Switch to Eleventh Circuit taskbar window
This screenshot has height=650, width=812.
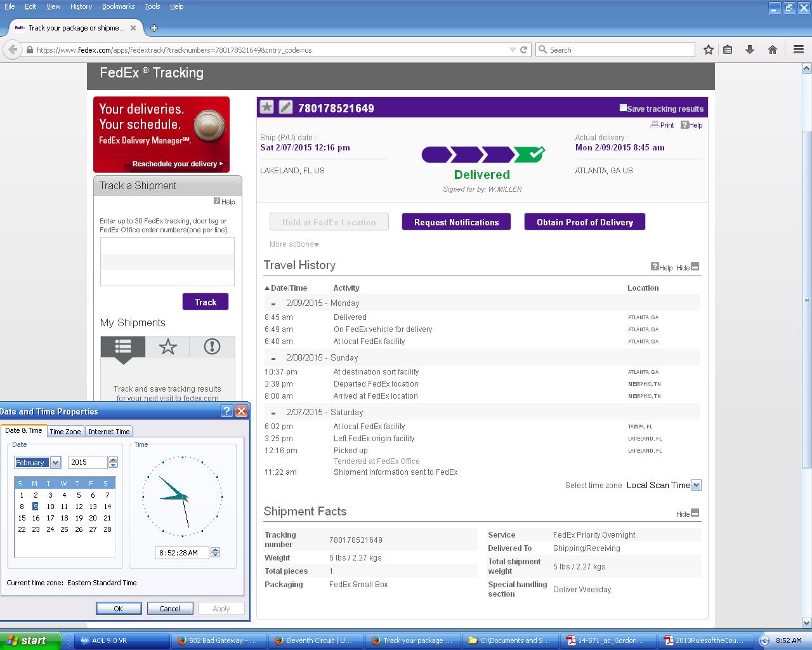(x=315, y=640)
